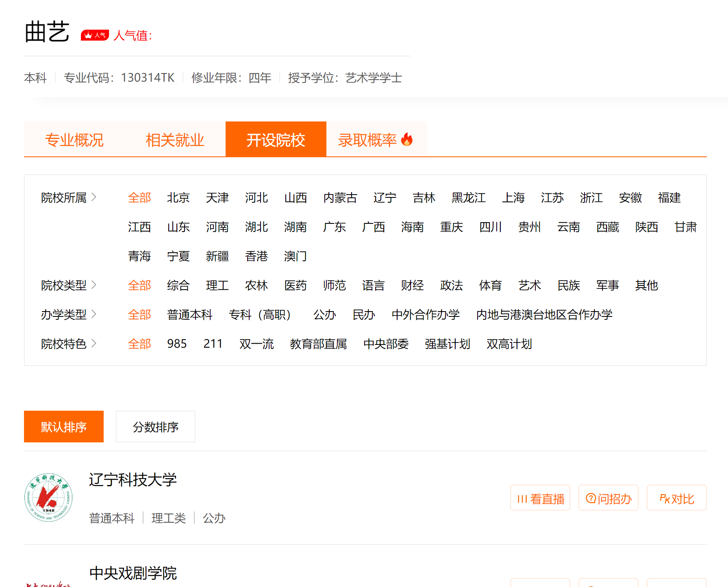Expand the 院校类型 chevron arrow
The height and width of the screenshot is (587, 728).
tap(94, 285)
